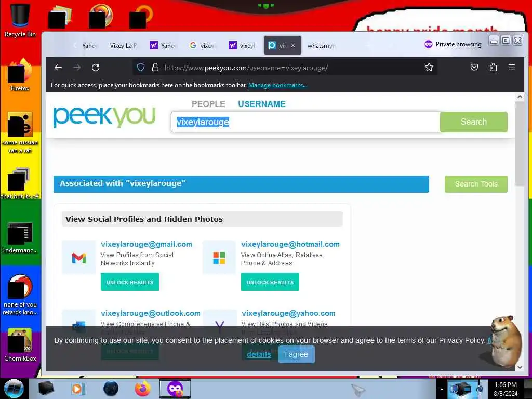The width and height of the screenshot is (532, 399).
Task: Open the Manage bookmarks link
Action: 278,85
